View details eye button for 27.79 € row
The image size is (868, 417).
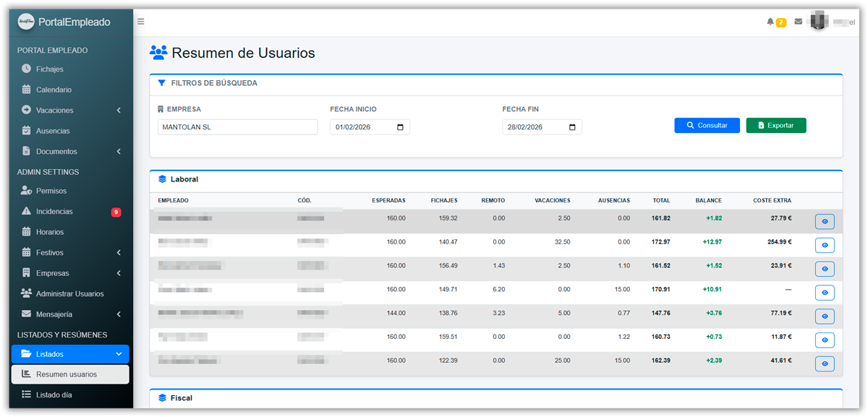[825, 222]
